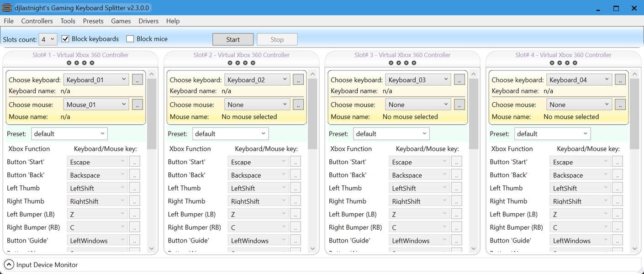Expand the Input Device Monitor panel
Viewport: 644px width, 274px height.
click(x=9, y=265)
